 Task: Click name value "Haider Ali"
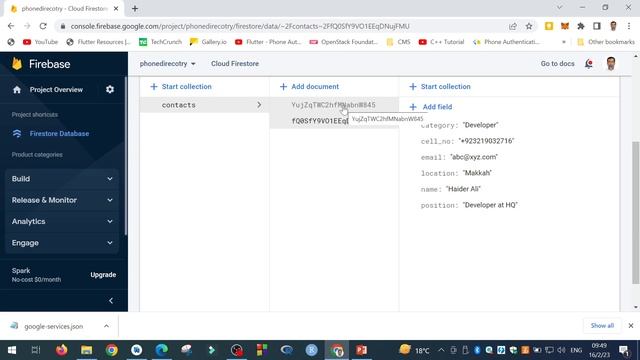[463, 189]
